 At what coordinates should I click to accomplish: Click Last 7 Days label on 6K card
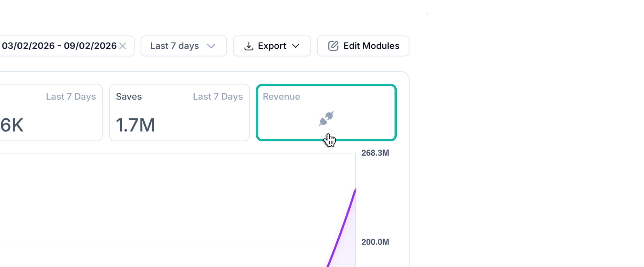[x=71, y=97]
